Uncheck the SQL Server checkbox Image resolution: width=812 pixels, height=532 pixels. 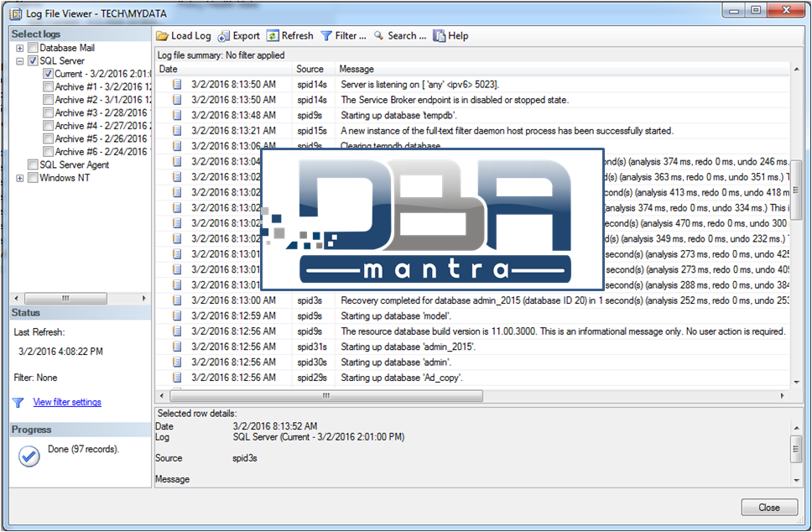[33, 60]
